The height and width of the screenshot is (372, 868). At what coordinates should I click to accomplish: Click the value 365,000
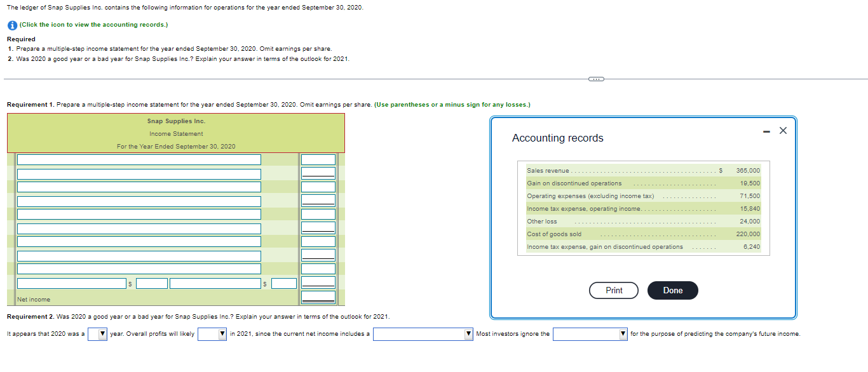748,171
